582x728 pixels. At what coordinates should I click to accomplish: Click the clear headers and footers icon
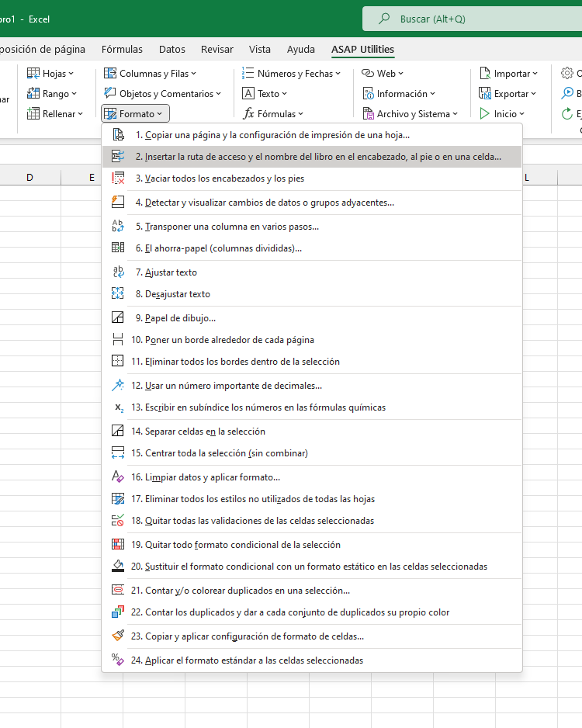coord(118,179)
